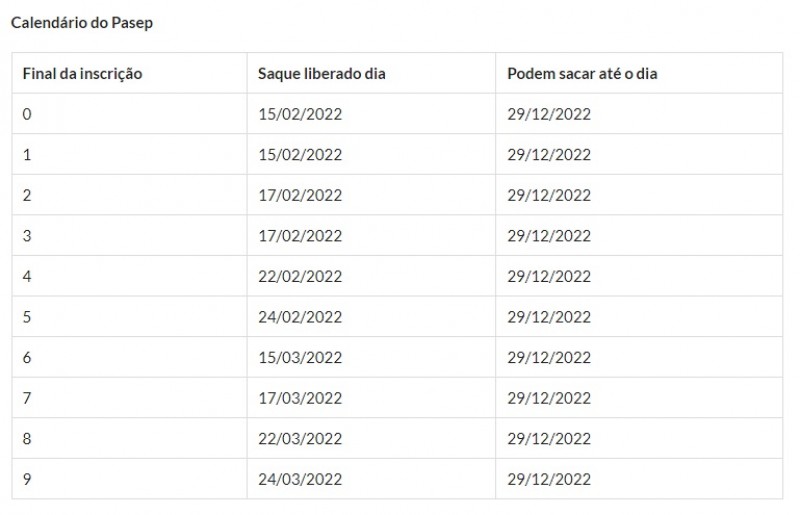This screenshot has height=515, width=800.
Task: Click the inscription ending 7 cell
Action: [x=130, y=398]
